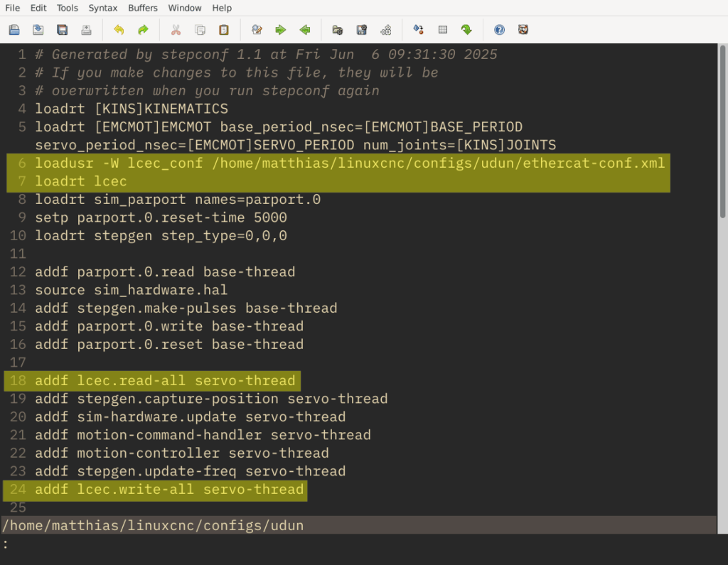Click 'addf motion-controller servo-thread' line
The height and width of the screenshot is (565, 728).
coord(182,453)
